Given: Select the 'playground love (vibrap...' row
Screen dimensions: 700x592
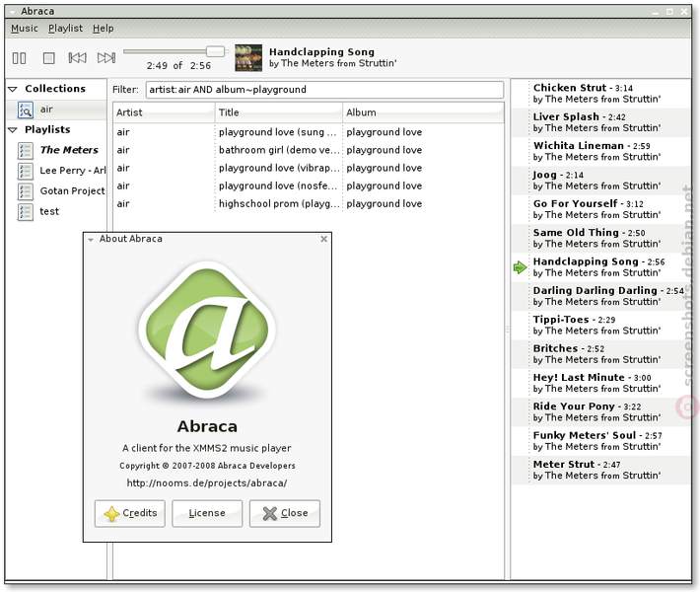Looking at the screenshot, I should (309, 168).
